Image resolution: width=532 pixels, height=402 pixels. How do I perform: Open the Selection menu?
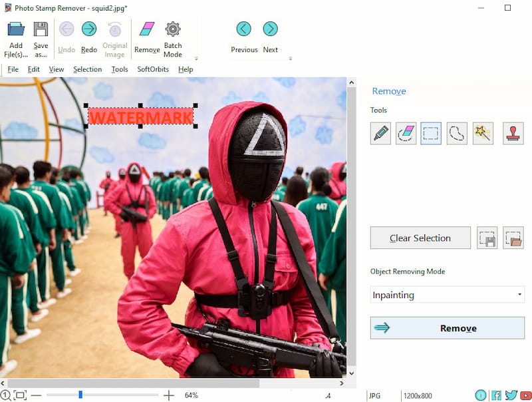point(88,69)
